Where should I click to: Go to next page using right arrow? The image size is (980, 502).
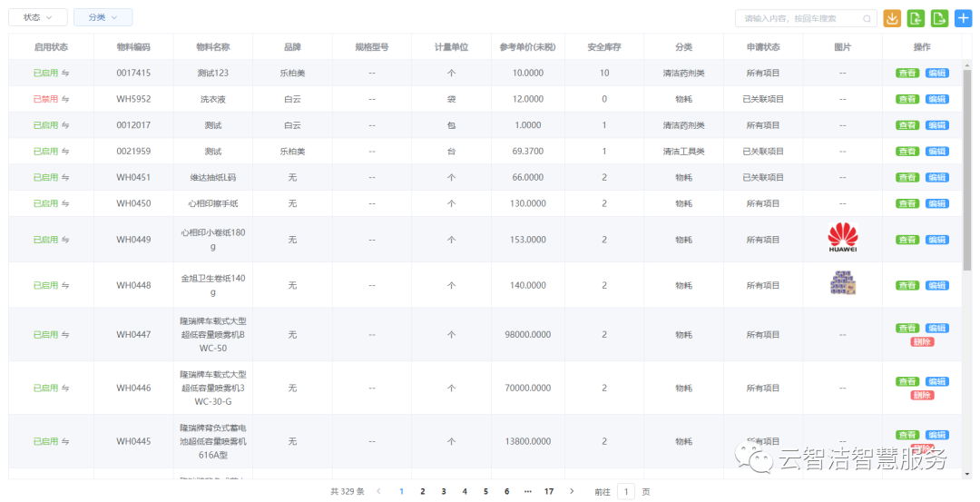(572, 491)
